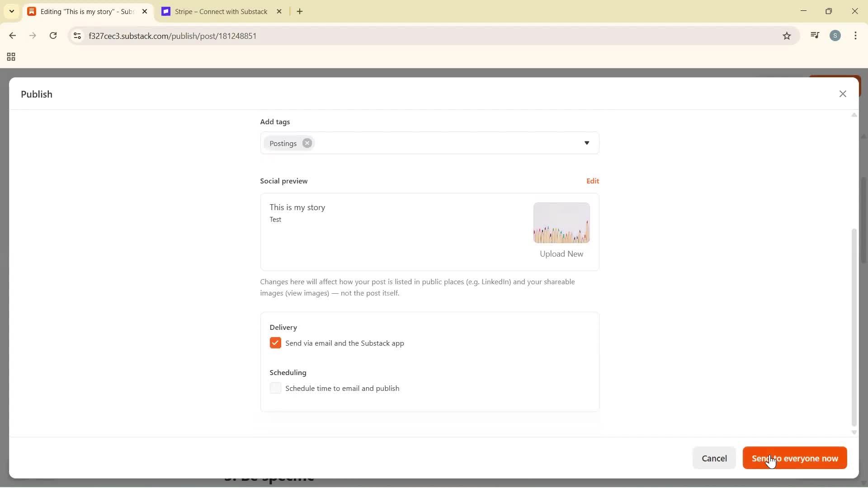The height and width of the screenshot is (488, 868).
Task: Enable Schedule time to email and publish
Action: (276, 388)
